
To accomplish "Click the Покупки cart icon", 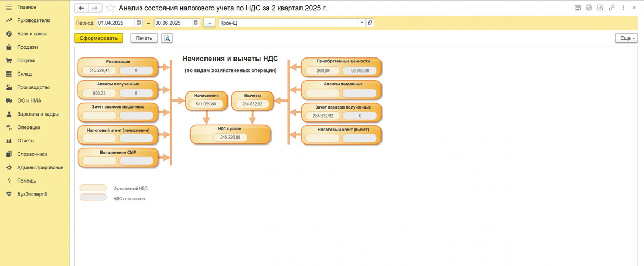I will click(9, 61).
